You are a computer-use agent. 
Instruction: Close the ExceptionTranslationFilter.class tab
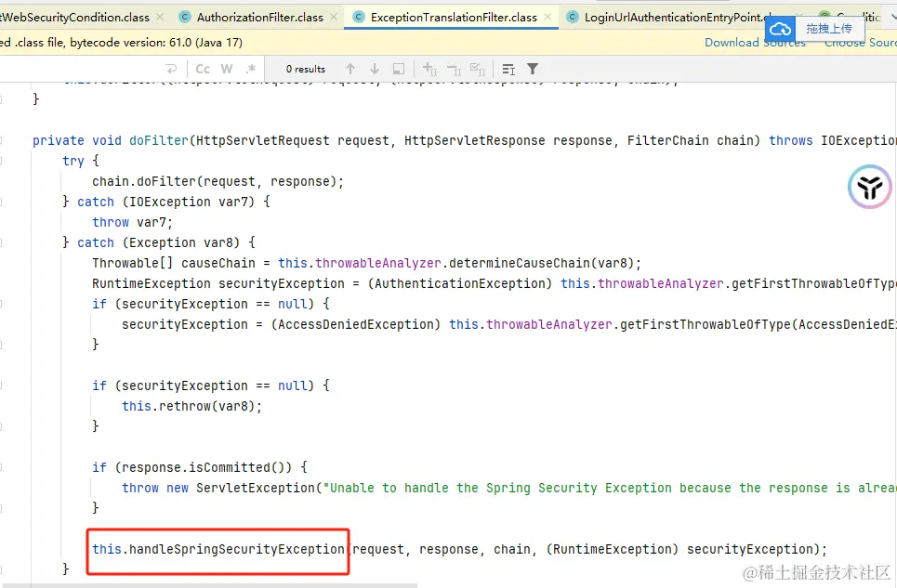(547, 17)
